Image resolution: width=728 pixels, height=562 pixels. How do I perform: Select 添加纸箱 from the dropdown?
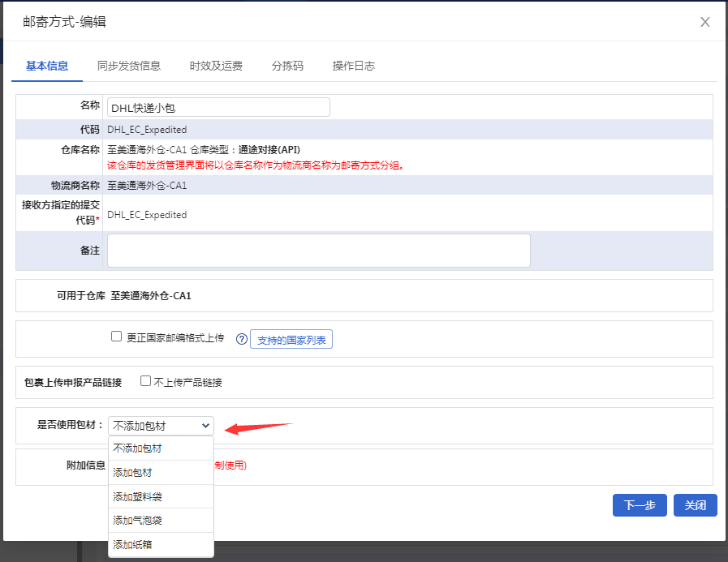pyautogui.click(x=162, y=544)
